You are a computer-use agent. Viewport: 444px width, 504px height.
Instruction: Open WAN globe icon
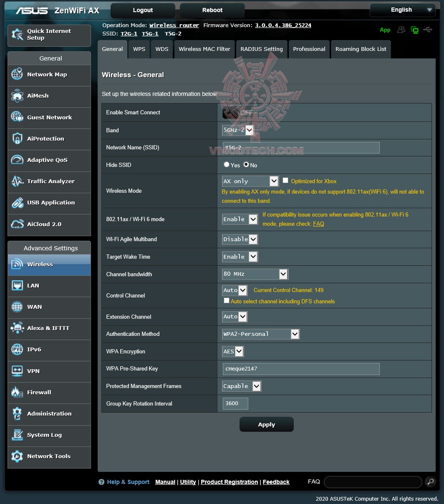point(17,307)
